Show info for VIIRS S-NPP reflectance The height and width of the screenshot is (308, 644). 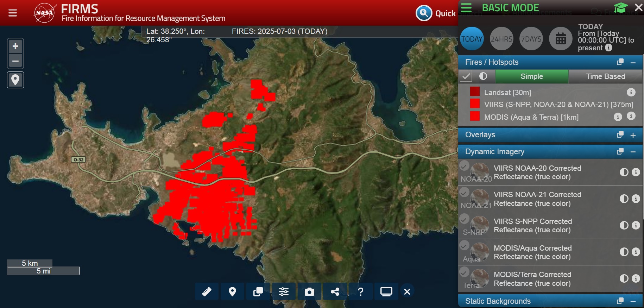click(x=636, y=225)
